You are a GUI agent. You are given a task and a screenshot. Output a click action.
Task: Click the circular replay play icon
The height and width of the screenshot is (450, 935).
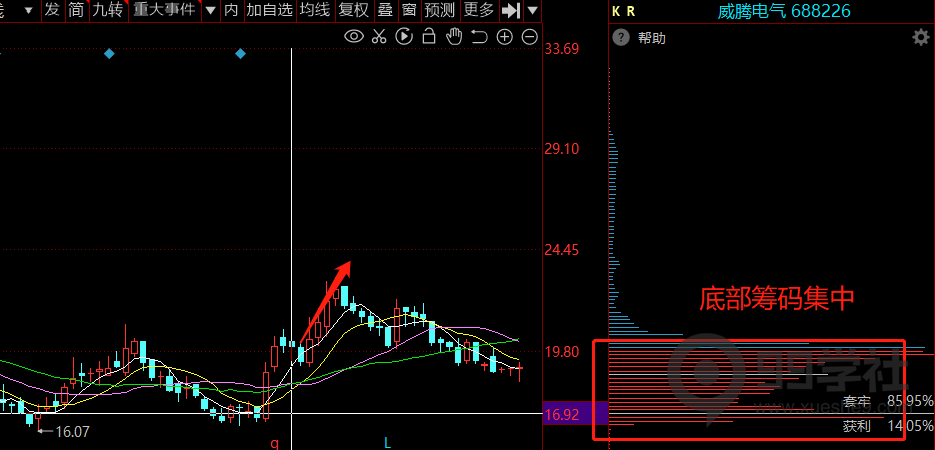[x=404, y=37]
